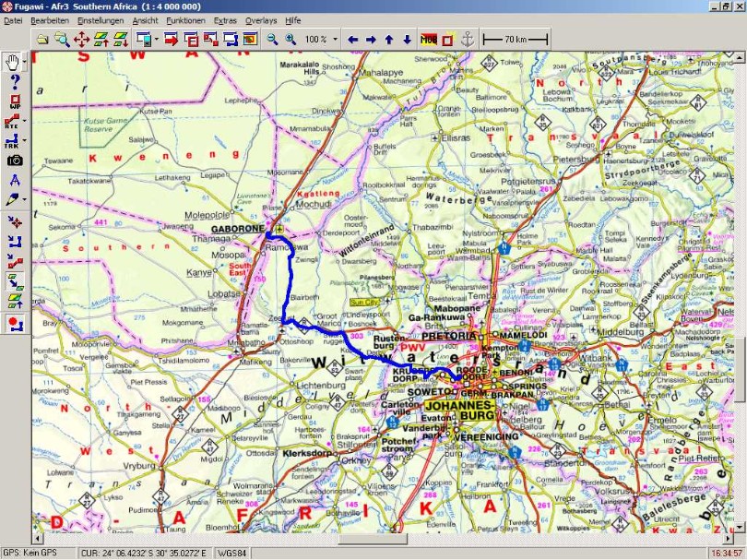Open the Overlays menu
The height and width of the screenshot is (560, 747).
[x=260, y=19]
